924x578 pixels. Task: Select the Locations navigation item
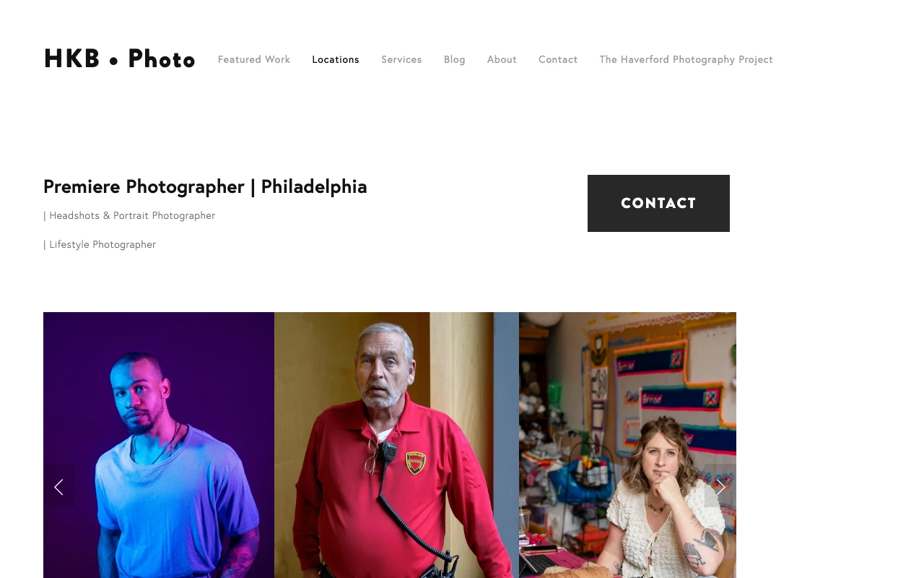click(x=336, y=59)
